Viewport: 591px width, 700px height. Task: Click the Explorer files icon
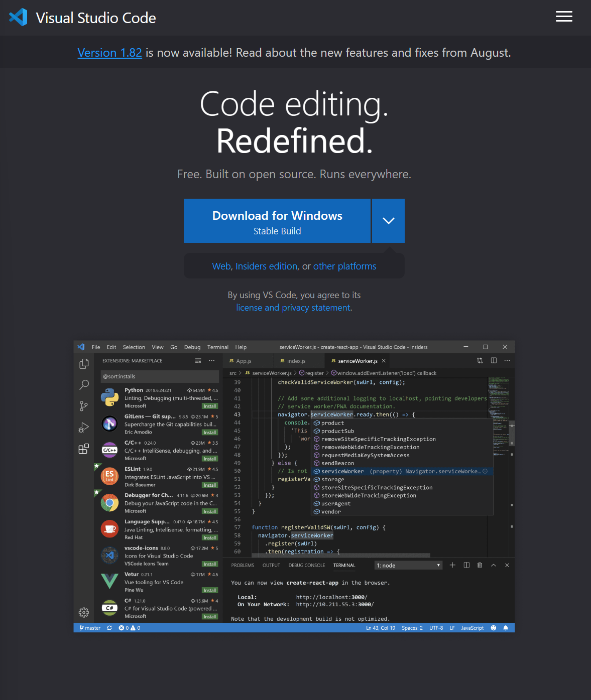point(84,364)
